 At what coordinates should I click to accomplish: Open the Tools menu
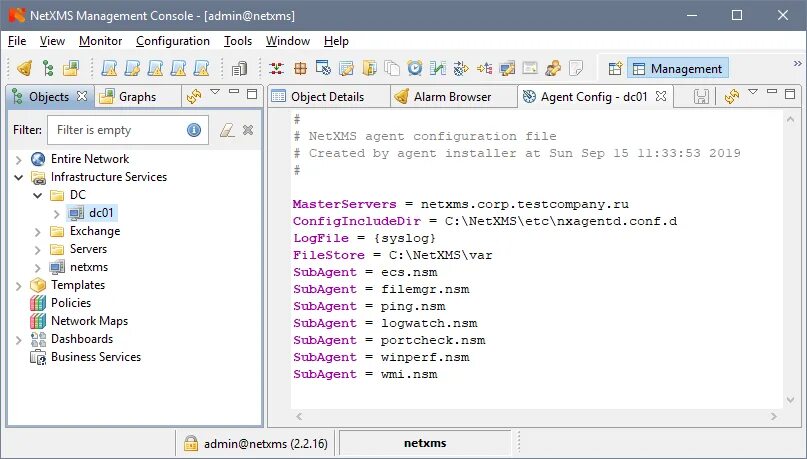pos(238,41)
